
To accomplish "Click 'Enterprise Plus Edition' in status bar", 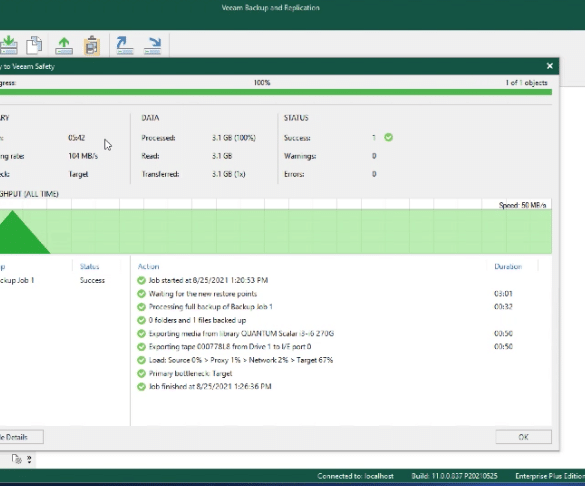I will (x=550, y=476).
